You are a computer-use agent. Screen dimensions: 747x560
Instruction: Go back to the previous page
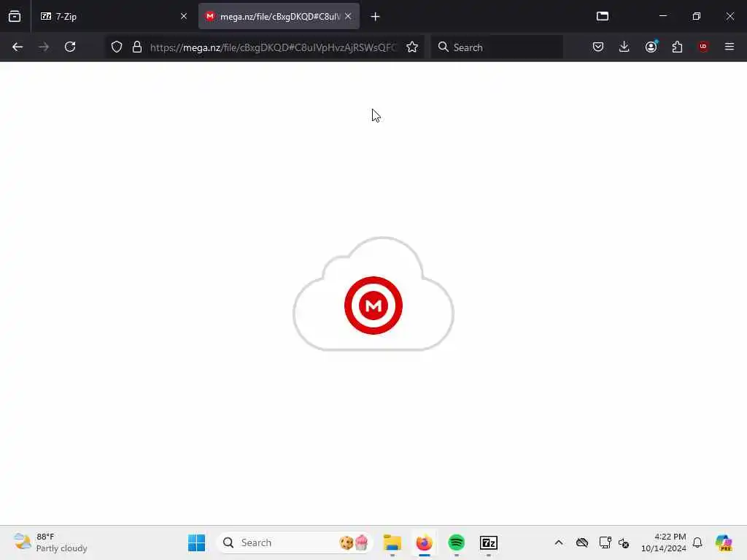pos(18,47)
